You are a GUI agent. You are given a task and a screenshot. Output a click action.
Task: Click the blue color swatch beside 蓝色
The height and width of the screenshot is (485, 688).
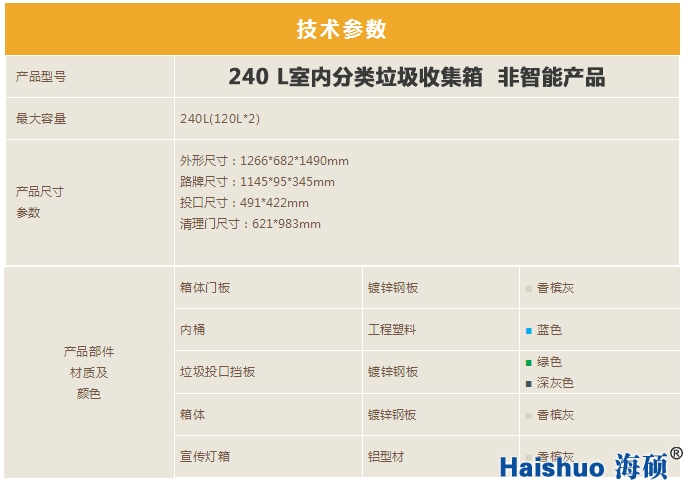coord(528,330)
